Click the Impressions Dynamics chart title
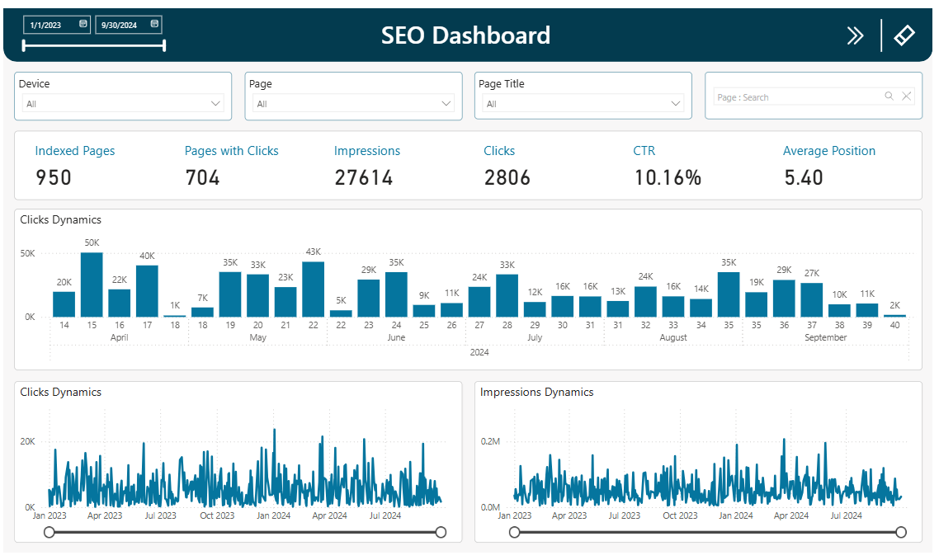This screenshot has height=560, width=939. [x=536, y=392]
